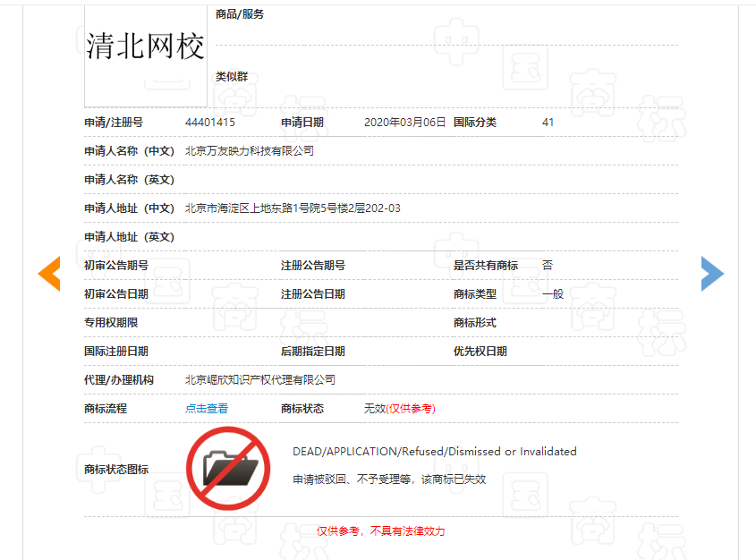Click the 后期指定日期 label
Viewport: 756px width, 560px height.
click(313, 352)
